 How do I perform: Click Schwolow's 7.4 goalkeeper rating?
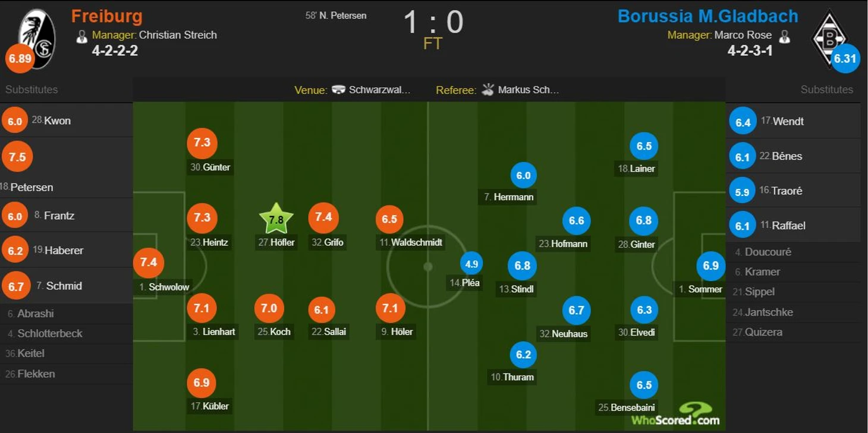(148, 263)
